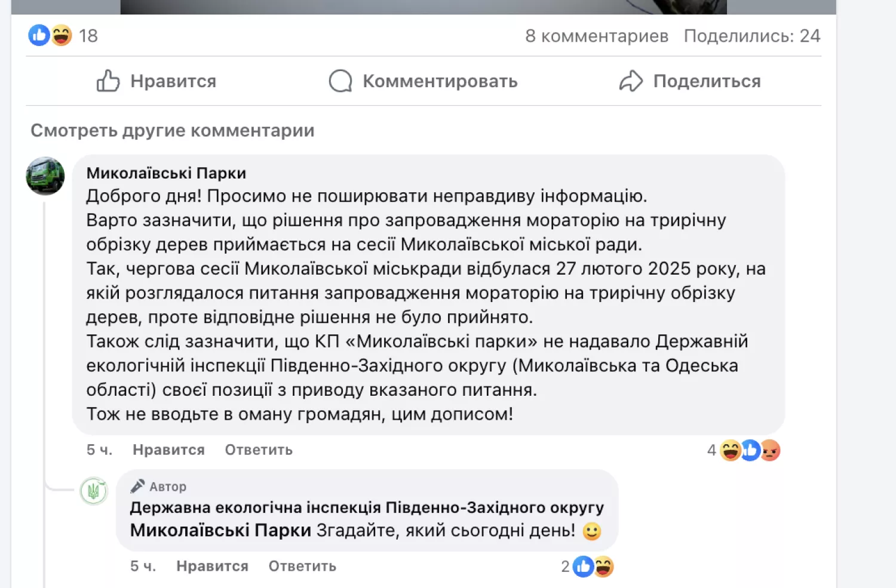
Task: Reply to the Миколаївські Парки comment
Action: point(259,450)
